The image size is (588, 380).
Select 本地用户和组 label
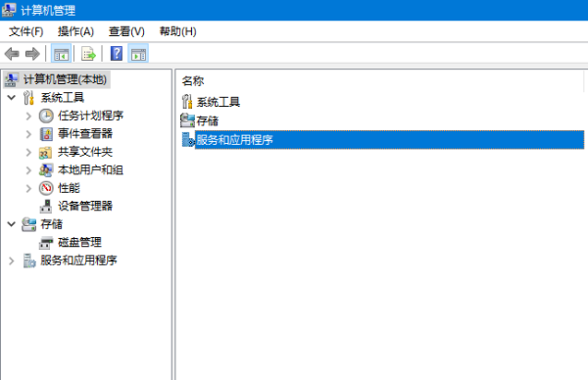90,169
